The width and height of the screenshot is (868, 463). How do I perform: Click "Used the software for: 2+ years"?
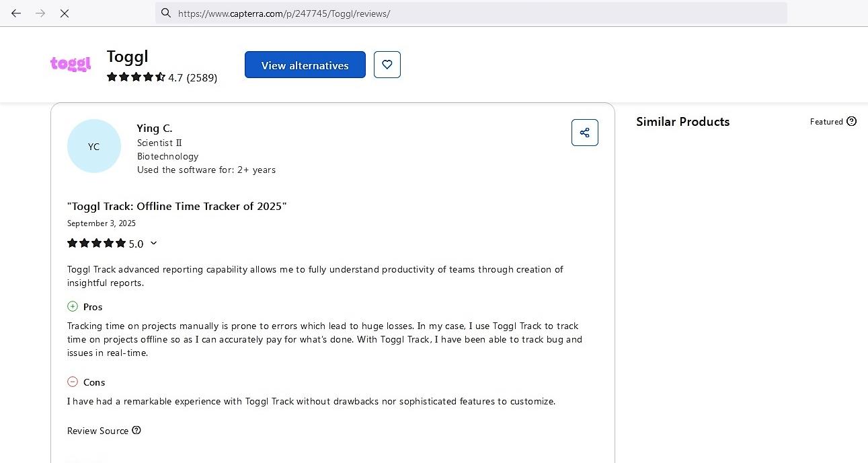pos(206,170)
